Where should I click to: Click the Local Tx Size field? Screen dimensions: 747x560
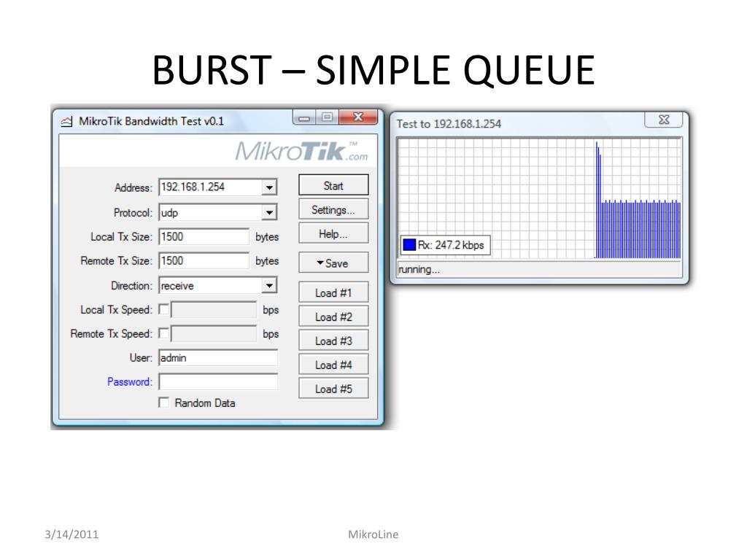(x=204, y=237)
